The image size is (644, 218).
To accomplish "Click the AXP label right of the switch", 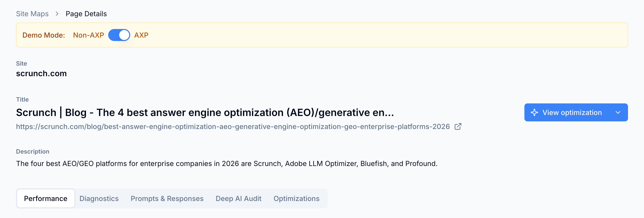I will pyautogui.click(x=141, y=35).
